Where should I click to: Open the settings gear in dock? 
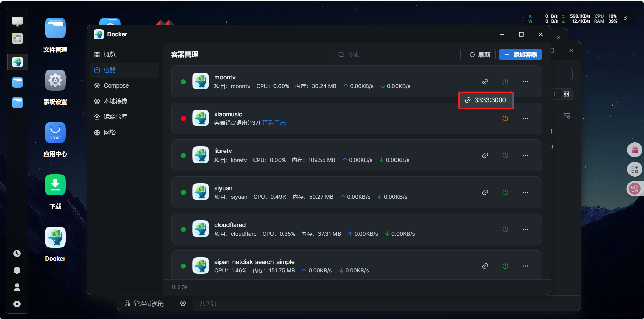[x=17, y=304]
